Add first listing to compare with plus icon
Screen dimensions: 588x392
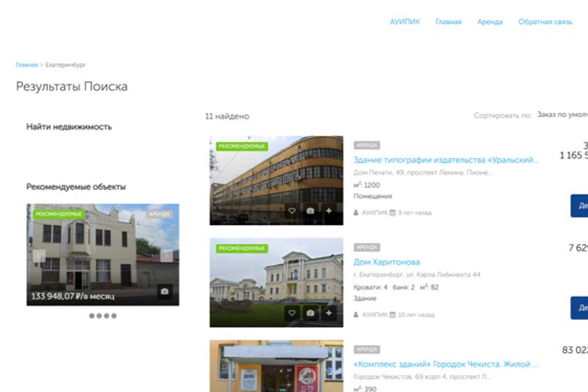pyautogui.click(x=329, y=211)
